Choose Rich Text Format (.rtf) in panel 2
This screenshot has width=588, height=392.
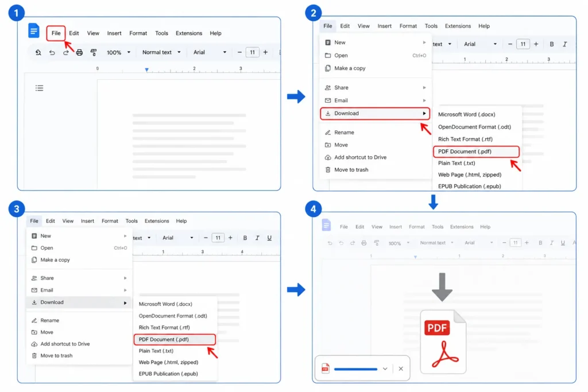coord(465,139)
